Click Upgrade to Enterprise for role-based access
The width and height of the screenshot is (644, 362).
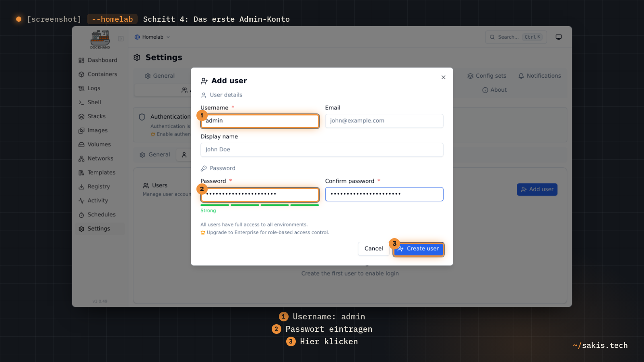click(x=265, y=232)
